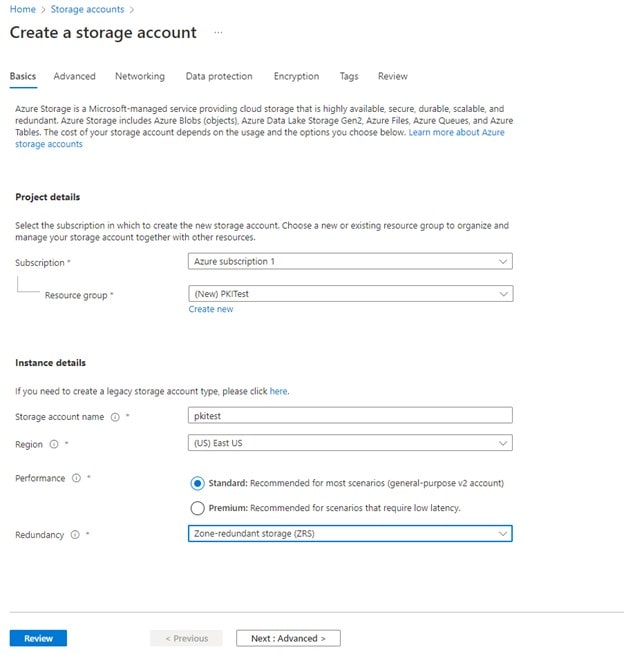Open the Region dropdown
The height and width of the screenshot is (654, 624).
[x=350, y=442]
